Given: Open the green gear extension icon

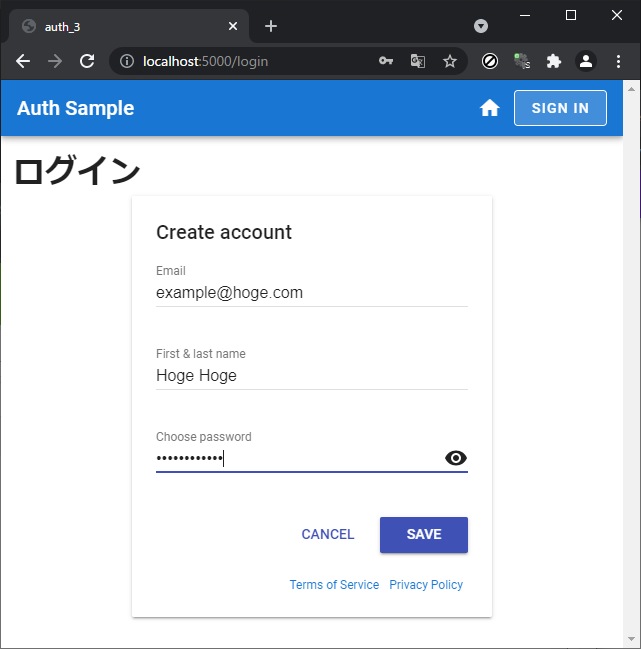Looking at the screenshot, I should 522,61.
